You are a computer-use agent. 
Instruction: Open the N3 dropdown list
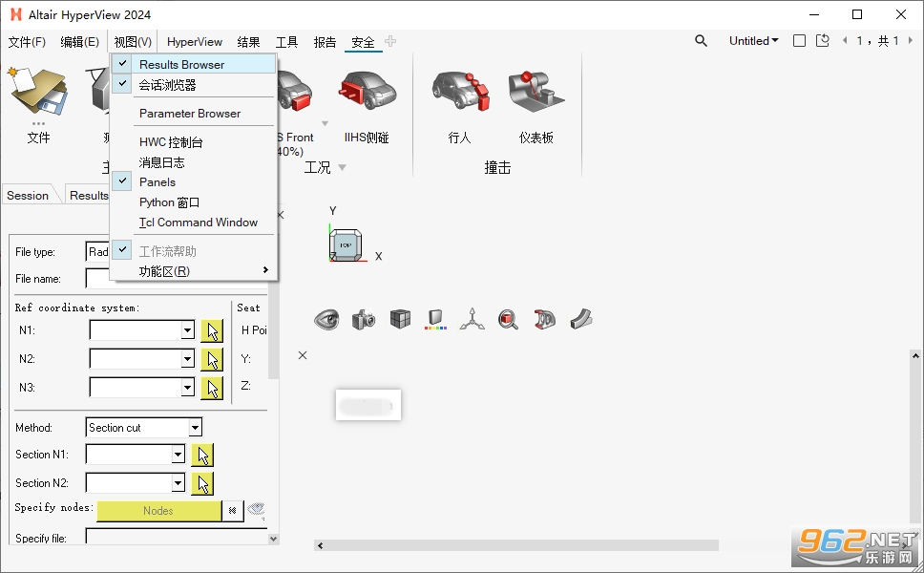tap(187, 388)
